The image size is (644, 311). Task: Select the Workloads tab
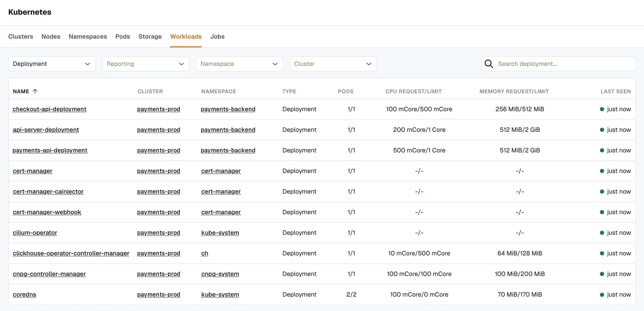[x=186, y=37]
